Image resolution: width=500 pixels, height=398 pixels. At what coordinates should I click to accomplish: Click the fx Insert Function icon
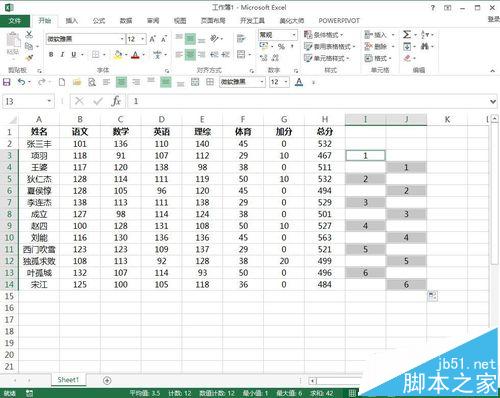point(116,101)
